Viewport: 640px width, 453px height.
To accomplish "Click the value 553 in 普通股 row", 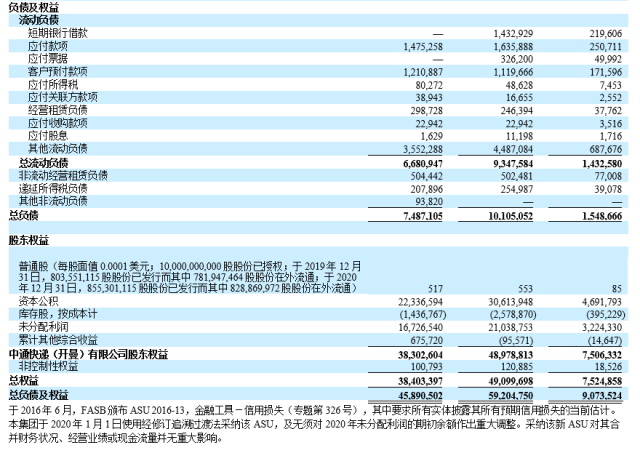I will point(525,289).
